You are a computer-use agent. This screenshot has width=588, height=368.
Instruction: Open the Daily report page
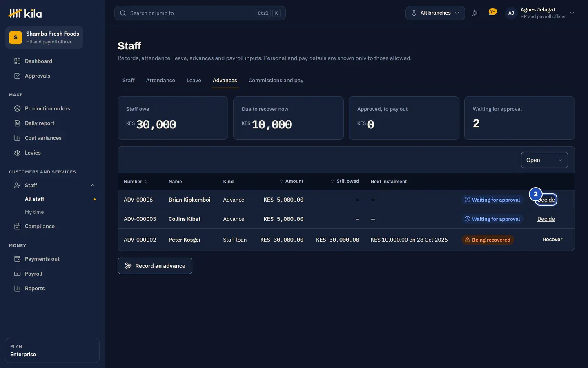coord(52,123)
